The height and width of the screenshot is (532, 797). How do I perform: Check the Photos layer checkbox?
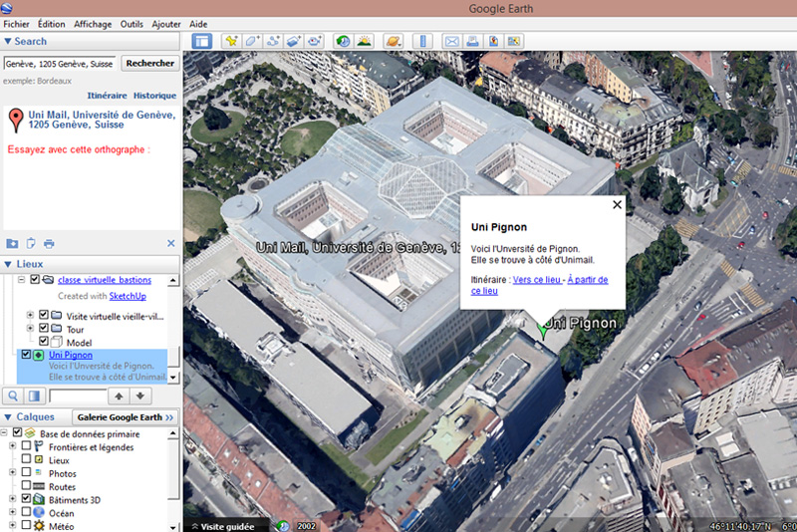point(27,473)
